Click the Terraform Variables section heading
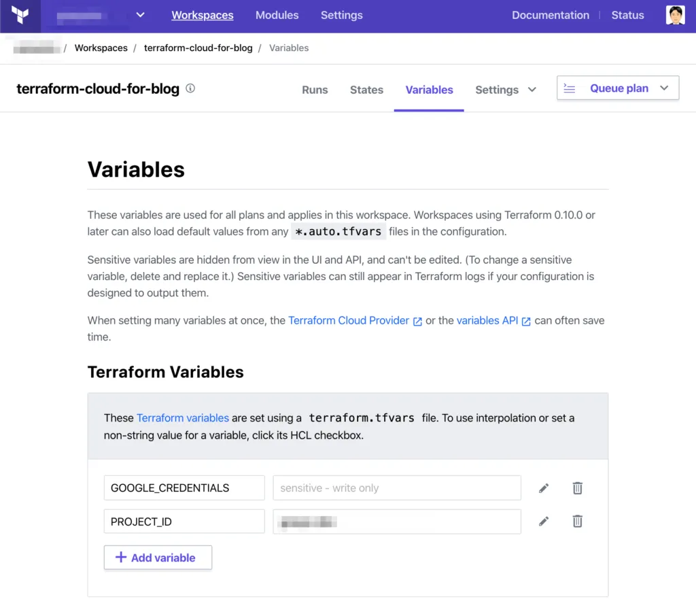This screenshot has width=696, height=616. click(166, 372)
